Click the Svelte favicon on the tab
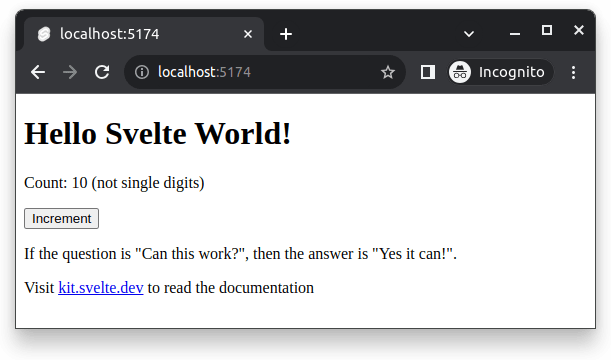This screenshot has width=611, height=360. pyautogui.click(x=44, y=34)
